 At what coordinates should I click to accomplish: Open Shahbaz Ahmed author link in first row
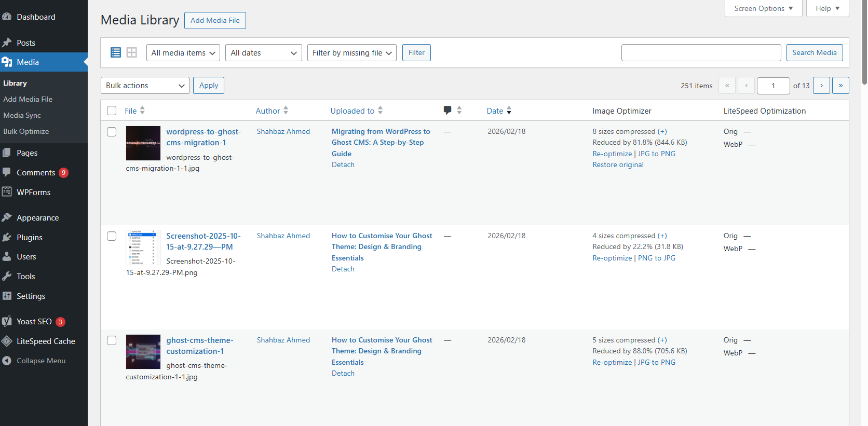(x=283, y=131)
